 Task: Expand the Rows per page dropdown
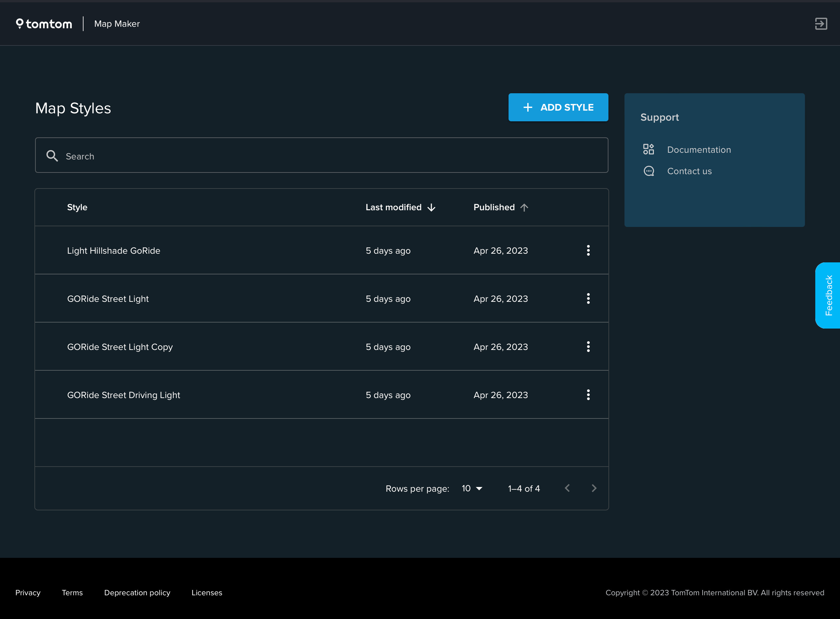tap(472, 488)
